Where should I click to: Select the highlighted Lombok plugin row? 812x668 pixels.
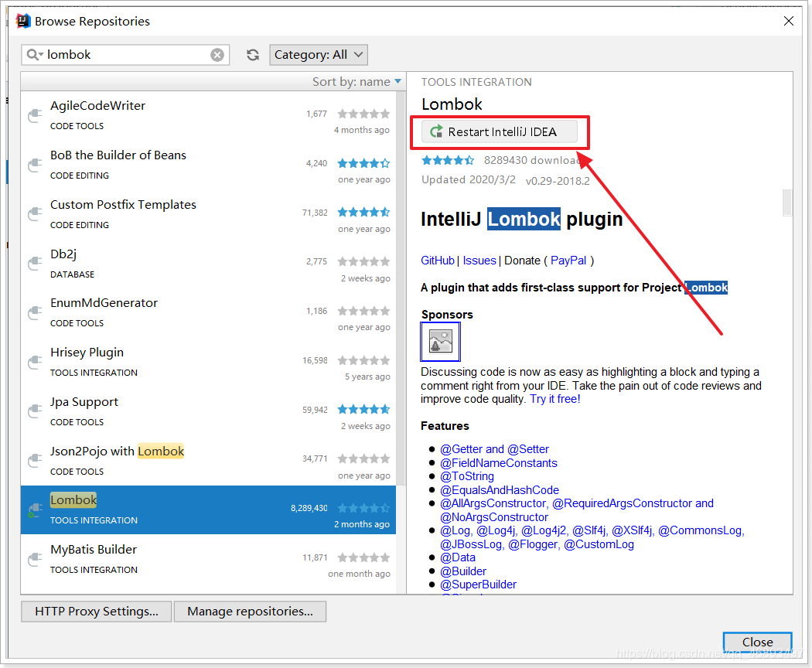pos(208,510)
